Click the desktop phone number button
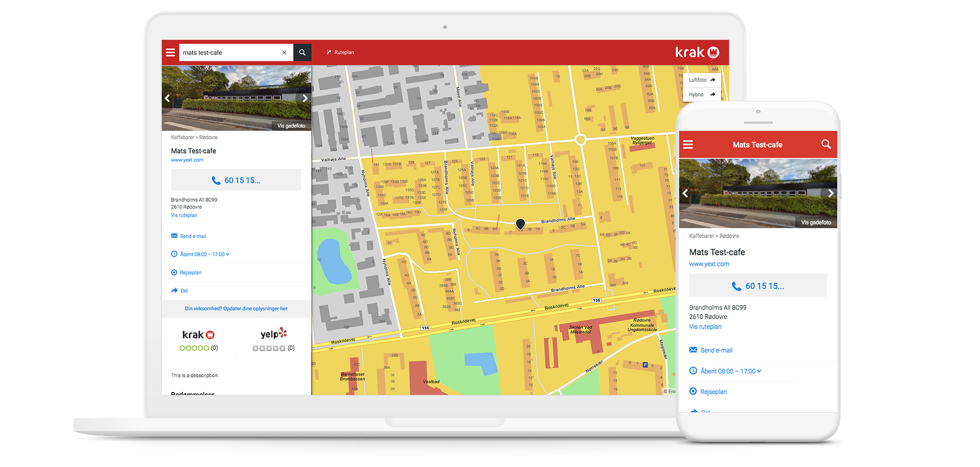 click(x=236, y=180)
